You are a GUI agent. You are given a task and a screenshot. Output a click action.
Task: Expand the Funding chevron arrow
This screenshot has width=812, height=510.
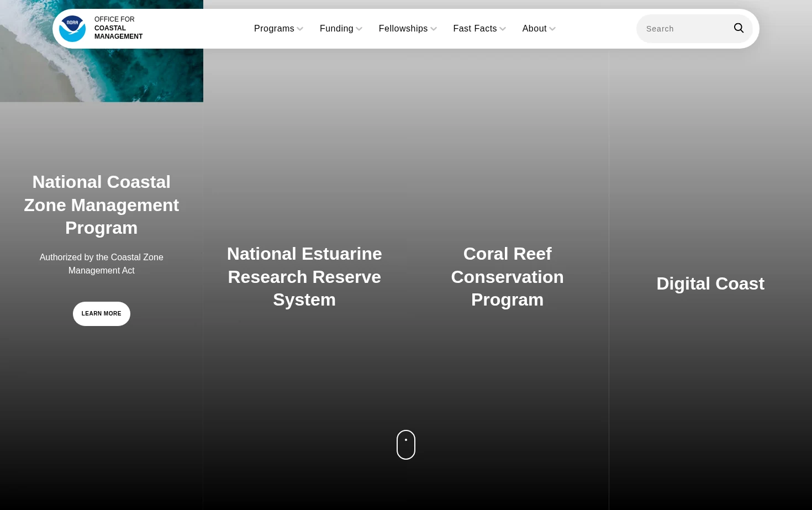click(359, 29)
